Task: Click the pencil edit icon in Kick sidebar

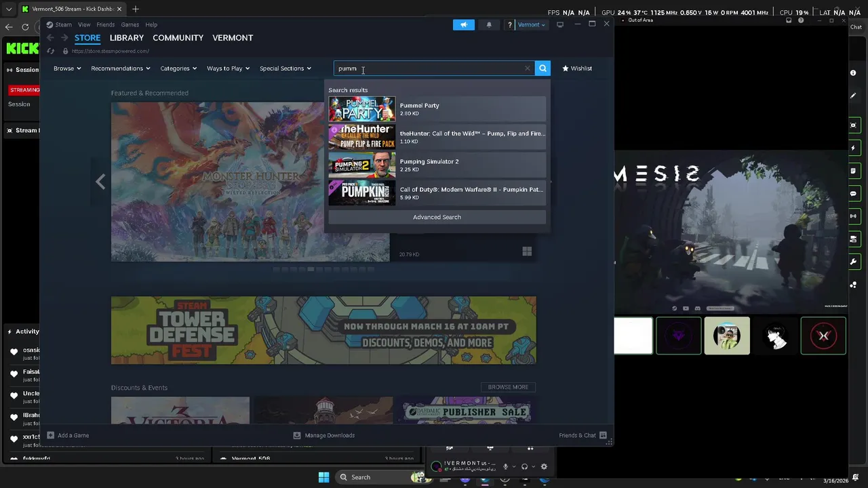Action: (x=853, y=96)
